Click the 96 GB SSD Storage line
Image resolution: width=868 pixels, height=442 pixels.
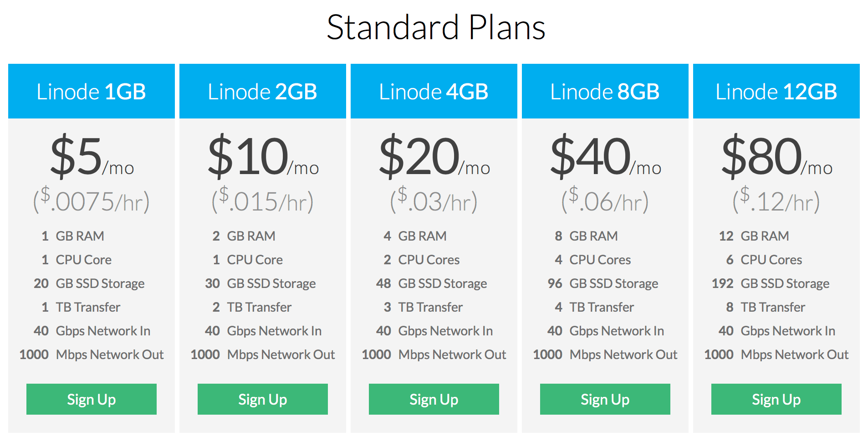[x=603, y=283]
